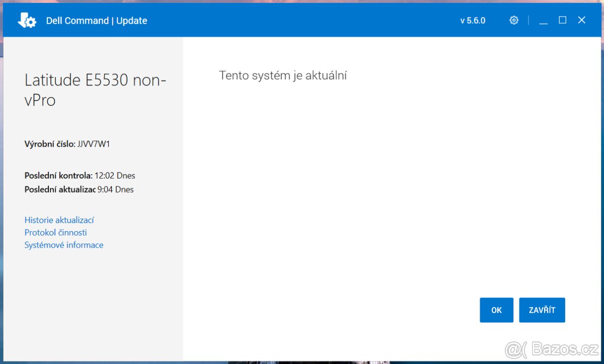
Task: Open settings with the gear icon
Action: (x=513, y=21)
